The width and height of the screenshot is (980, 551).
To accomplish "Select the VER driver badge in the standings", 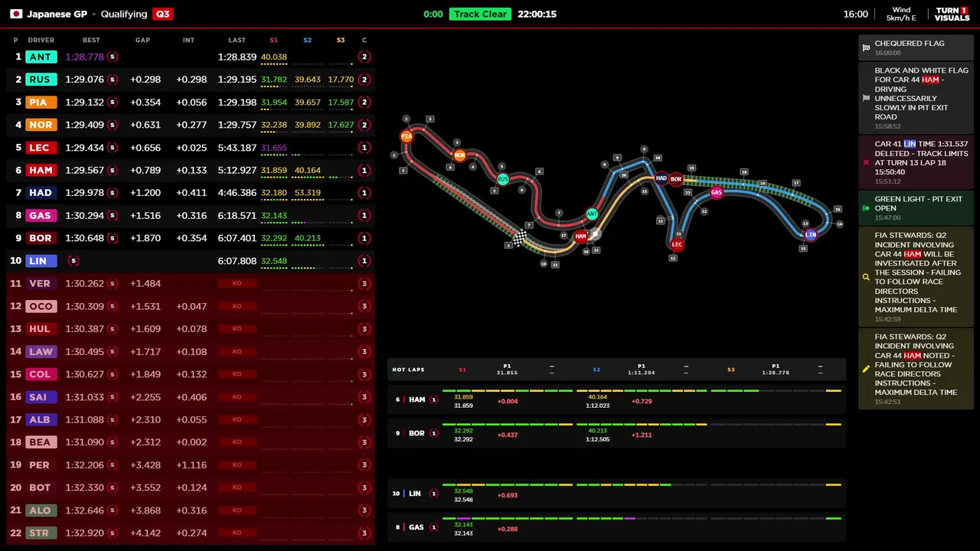I will 40,283.
